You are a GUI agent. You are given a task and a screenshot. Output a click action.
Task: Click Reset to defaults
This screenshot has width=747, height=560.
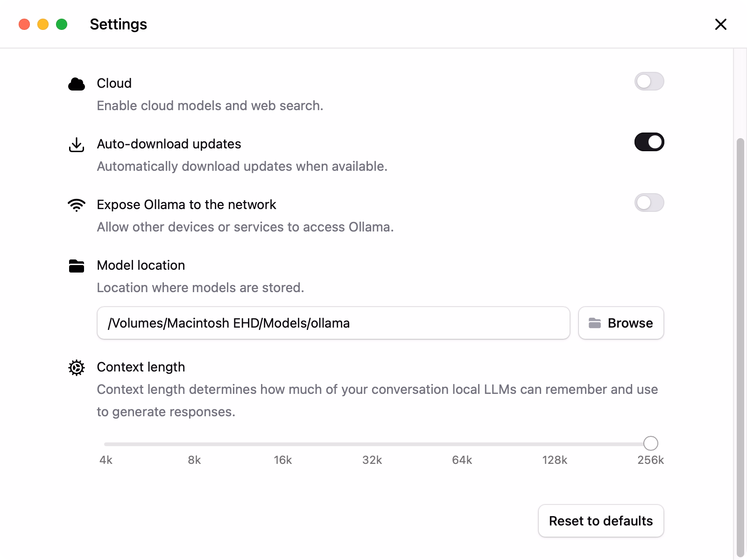(601, 521)
